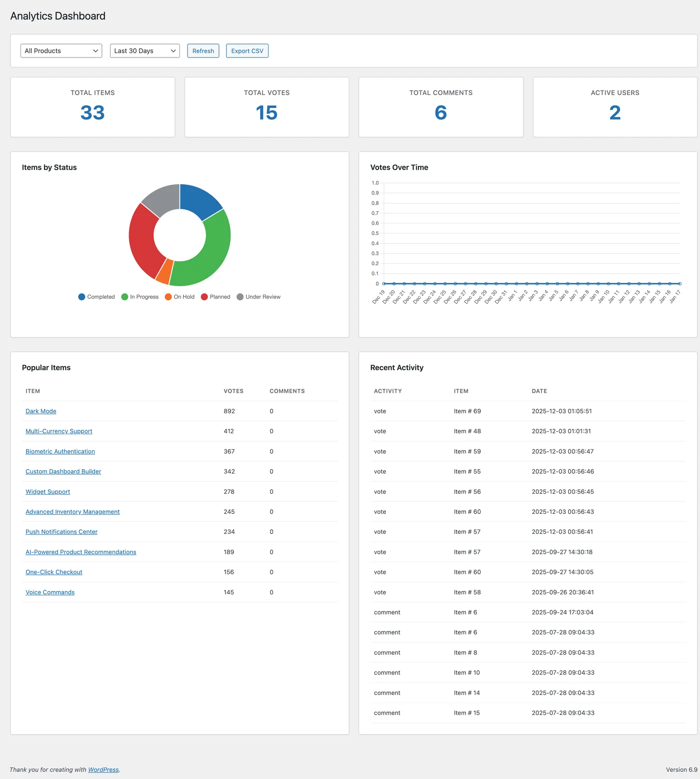Visit the WordPress footer link
Viewport: 700px width, 779px height.
(x=103, y=769)
